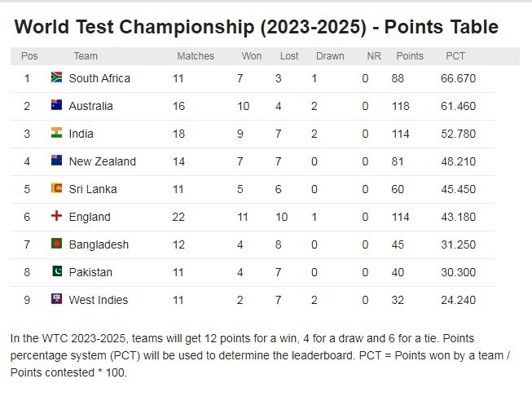Click the Points Table heading title

(x=256, y=26)
